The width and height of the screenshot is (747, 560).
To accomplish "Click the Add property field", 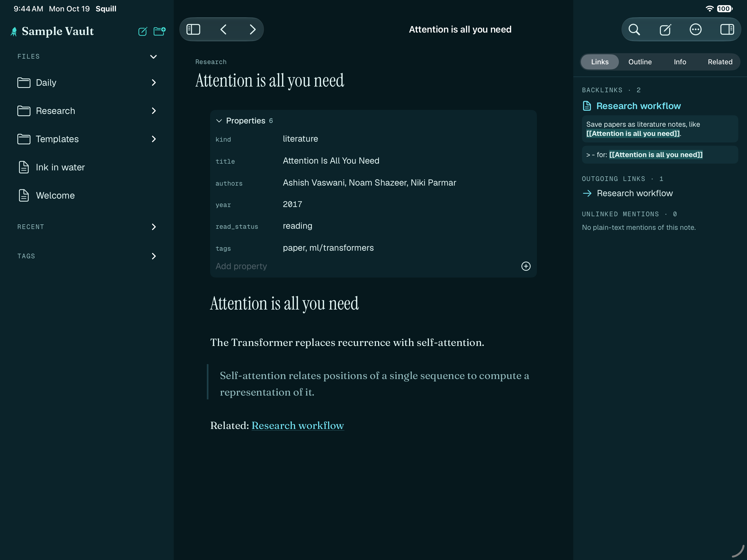I will click(x=367, y=266).
